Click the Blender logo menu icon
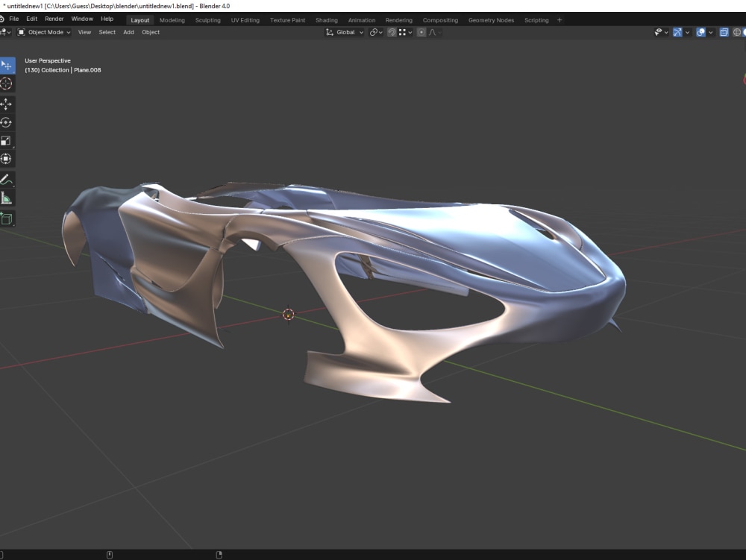This screenshot has width=746, height=560. click(x=2, y=19)
